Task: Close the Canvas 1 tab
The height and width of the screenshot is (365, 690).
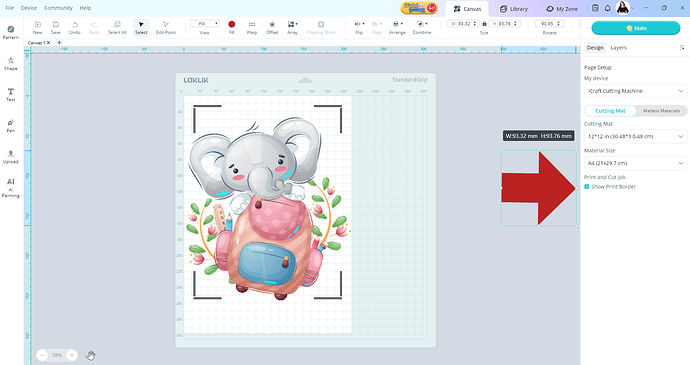Action: point(48,43)
